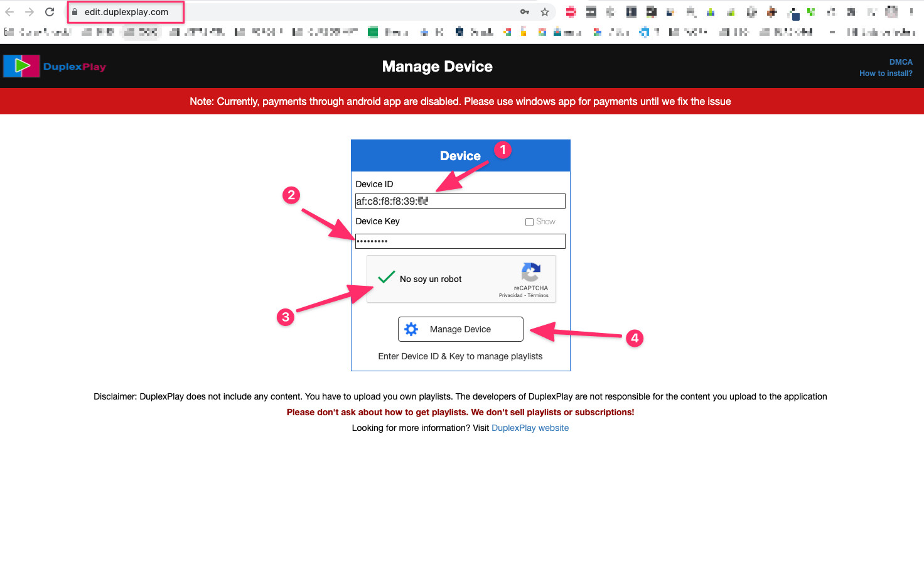
Task: View site info via the padlock icon
Action: pos(75,12)
